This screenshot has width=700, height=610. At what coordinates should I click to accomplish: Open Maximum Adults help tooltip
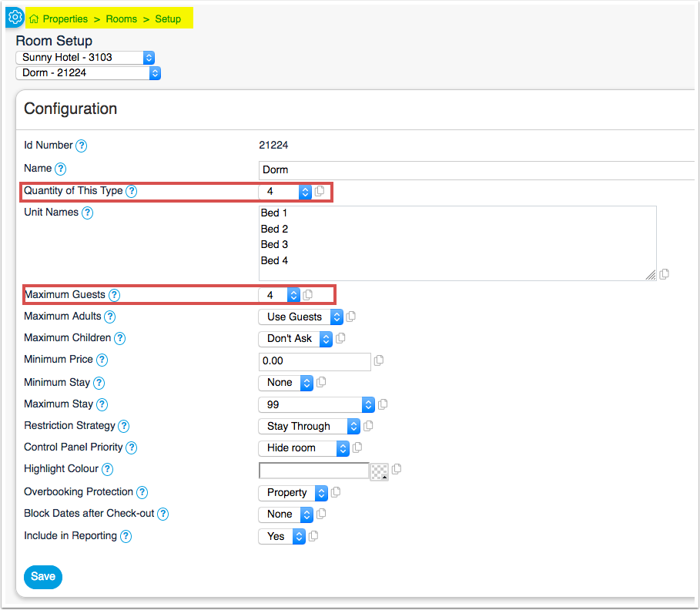[110, 317]
